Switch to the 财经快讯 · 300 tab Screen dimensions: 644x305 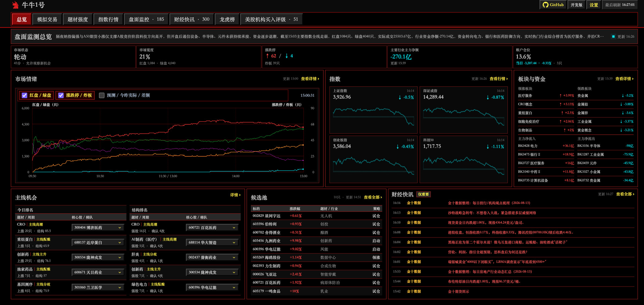[x=192, y=19]
